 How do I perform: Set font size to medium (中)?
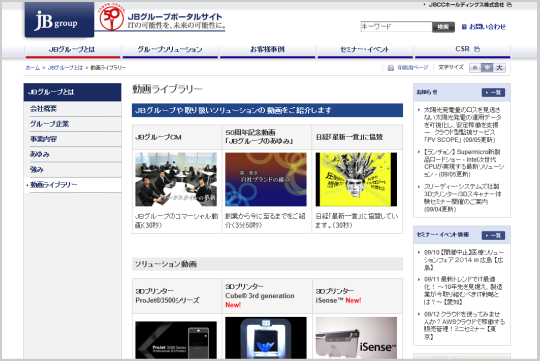point(487,68)
